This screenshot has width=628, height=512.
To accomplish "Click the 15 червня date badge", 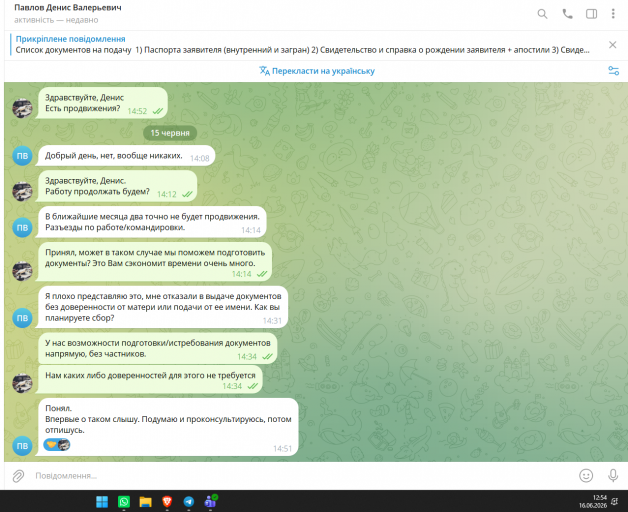I will pyautogui.click(x=170, y=133).
